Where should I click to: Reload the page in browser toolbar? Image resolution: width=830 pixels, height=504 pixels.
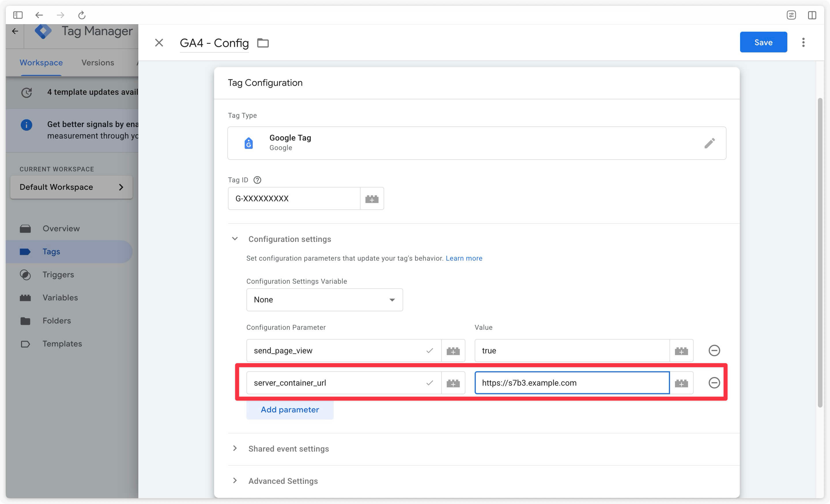coord(81,15)
